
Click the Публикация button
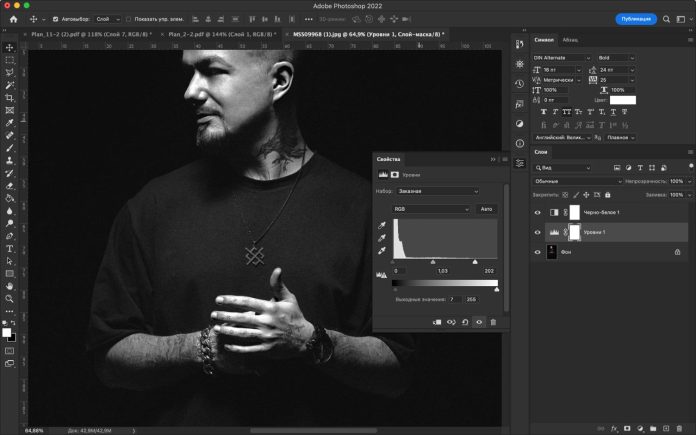pyautogui.click(x=636, y=19)
